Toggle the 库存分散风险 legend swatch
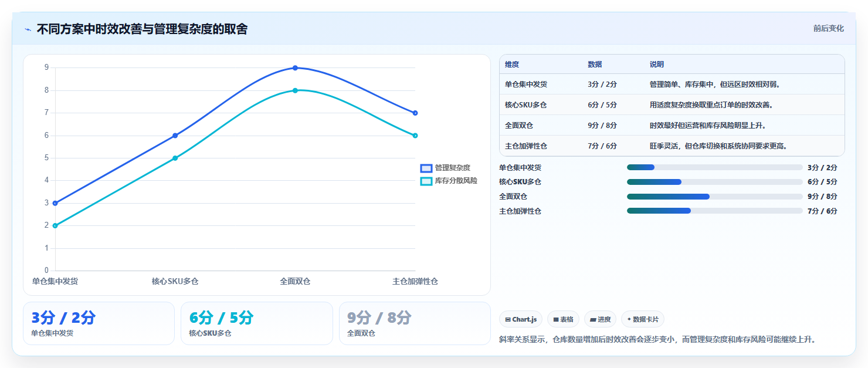Screen dimensions: 868x368 426,181
